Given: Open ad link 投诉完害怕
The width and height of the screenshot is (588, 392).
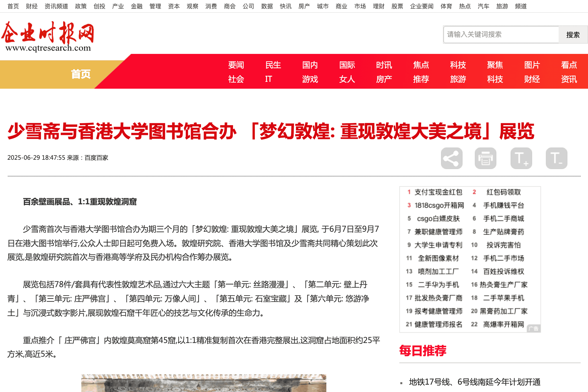Looking at the screenshot, I should (x=503, y=245).
